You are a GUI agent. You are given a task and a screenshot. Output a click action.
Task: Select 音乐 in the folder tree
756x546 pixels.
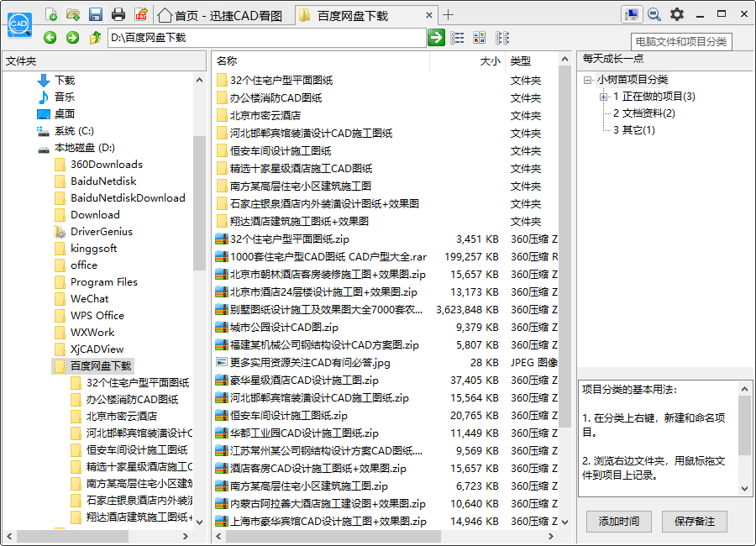pyautogui.click(x=65, y=97)
